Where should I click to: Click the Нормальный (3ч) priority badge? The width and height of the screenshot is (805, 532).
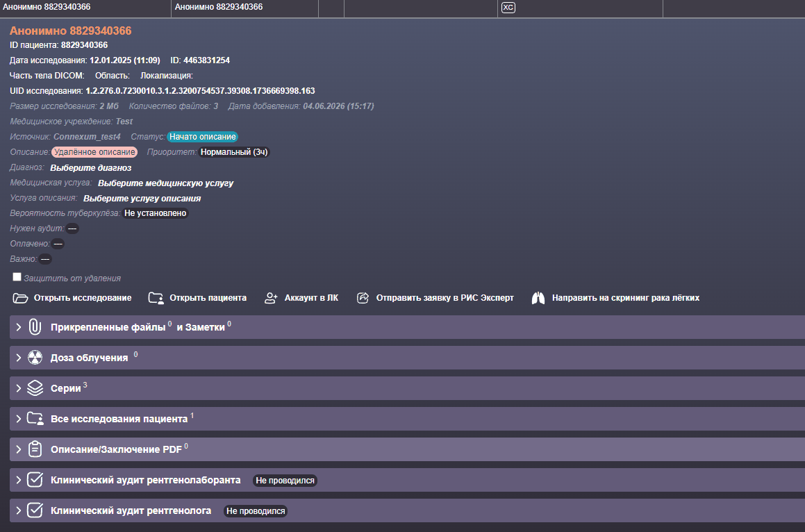[x=234, y=152]
